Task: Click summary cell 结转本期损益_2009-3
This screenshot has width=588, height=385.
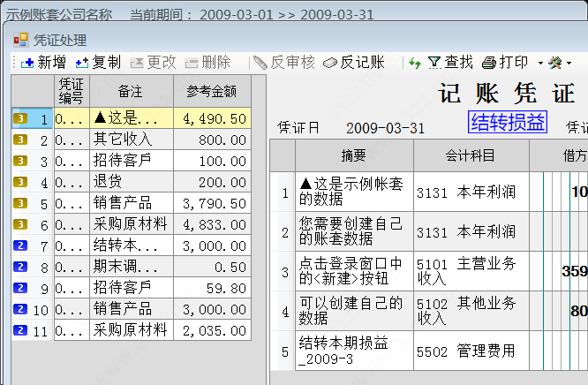Action: coord(354,351)
